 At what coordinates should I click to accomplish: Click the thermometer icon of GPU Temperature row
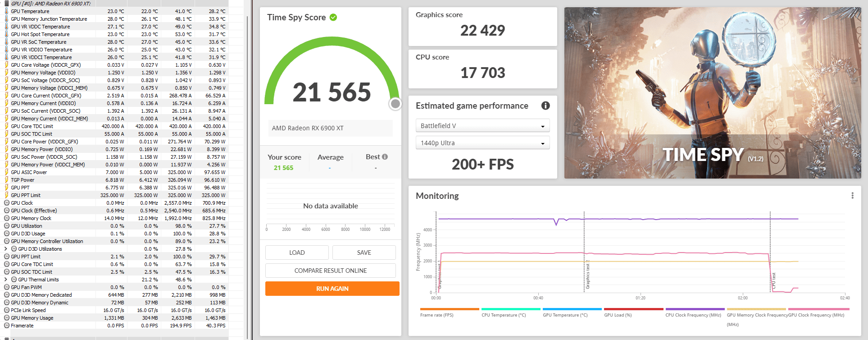(6, 11)
